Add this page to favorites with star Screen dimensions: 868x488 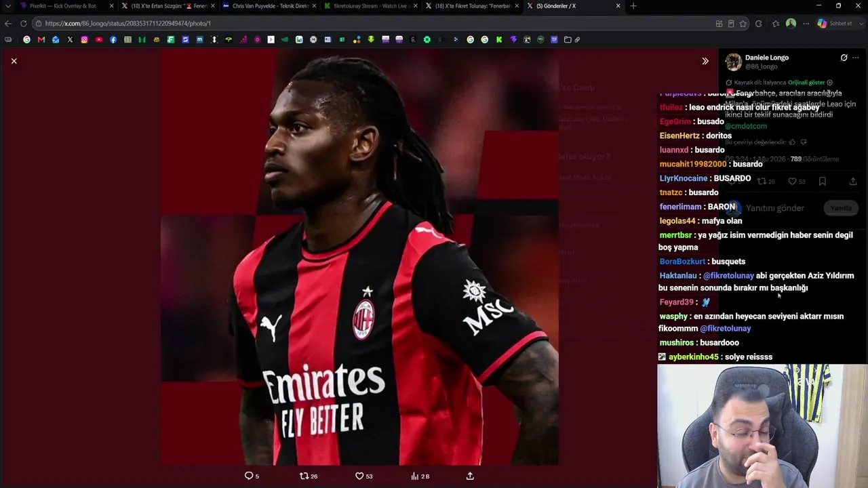click(743, 24)
